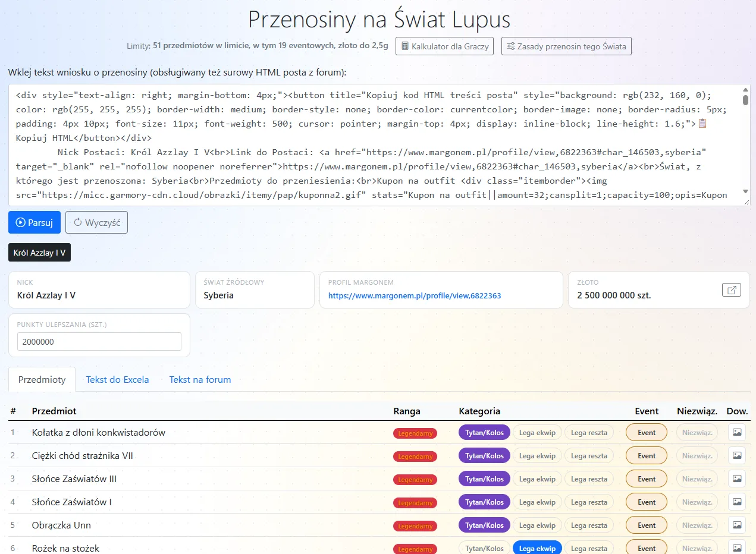The image size is (756, 554).
Task: Select the Król Azzlay I V character tab
Action: click(39, 253)
